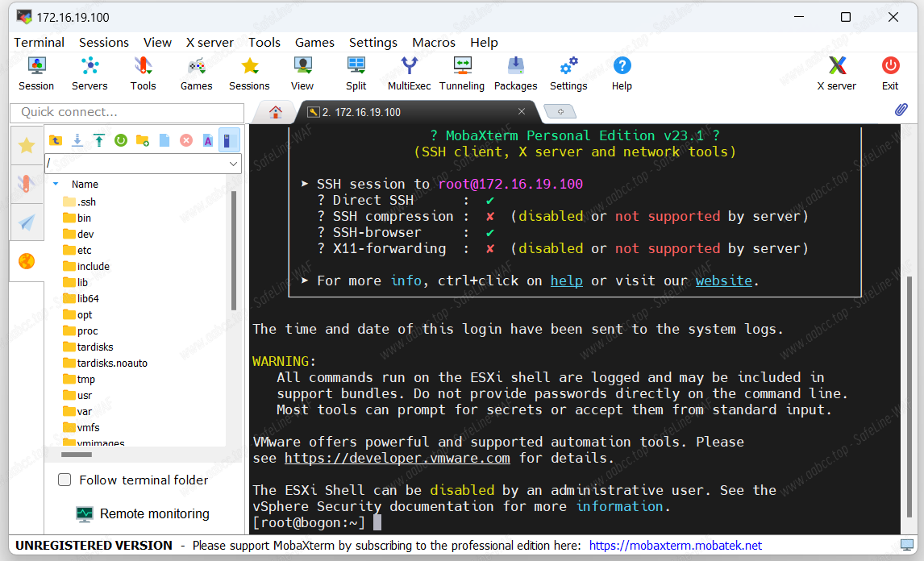Screen dimensions: 924x561
Task: Launch the Games toolbar icon
Action: pos(196,73)
